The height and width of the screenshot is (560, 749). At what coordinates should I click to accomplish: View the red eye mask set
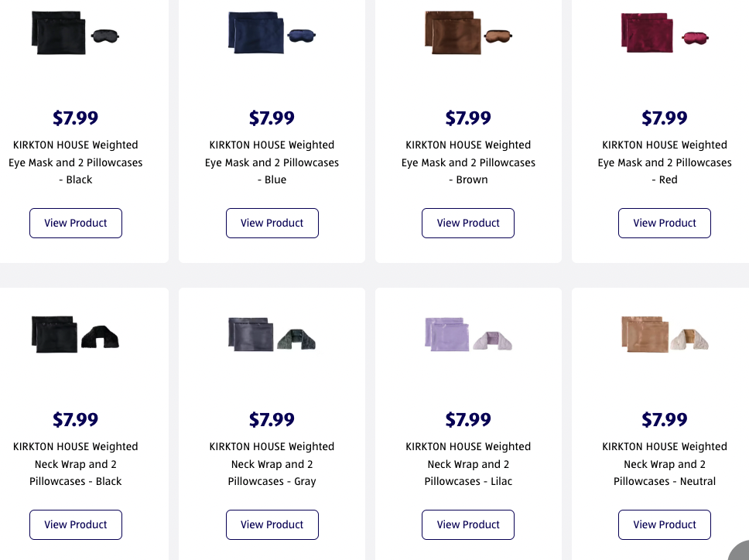pos(665,223)
